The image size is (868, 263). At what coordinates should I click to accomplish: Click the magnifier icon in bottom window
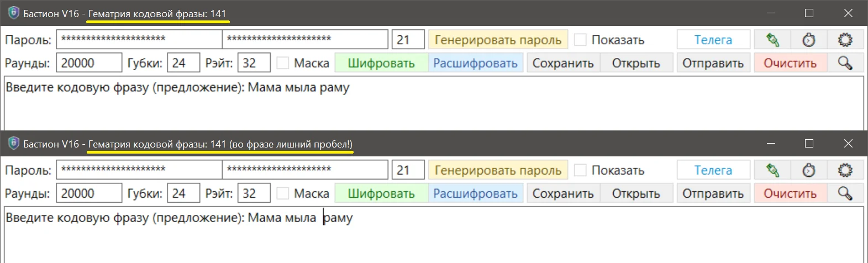tap(845, 193)
